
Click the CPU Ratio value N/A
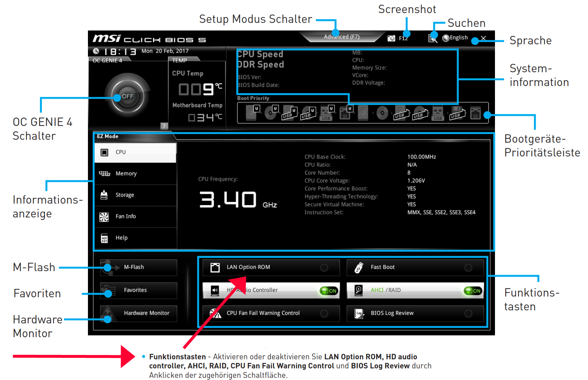(x=412, y=165)
